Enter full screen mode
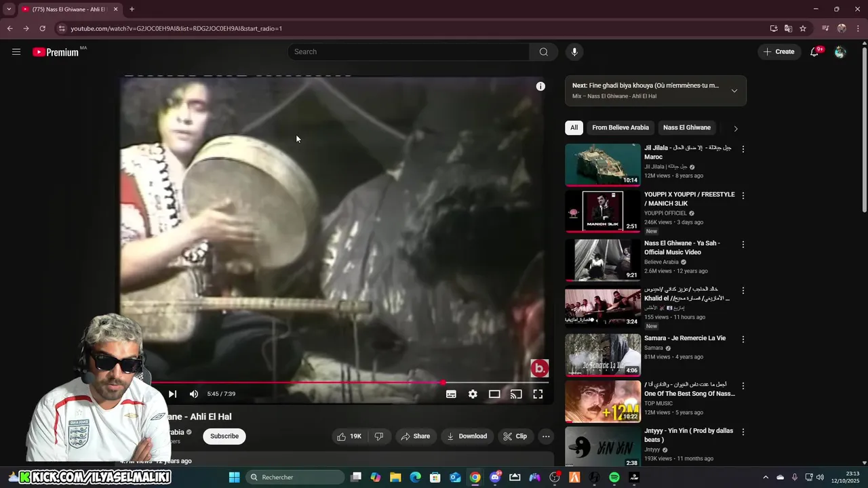 (538, 394)
